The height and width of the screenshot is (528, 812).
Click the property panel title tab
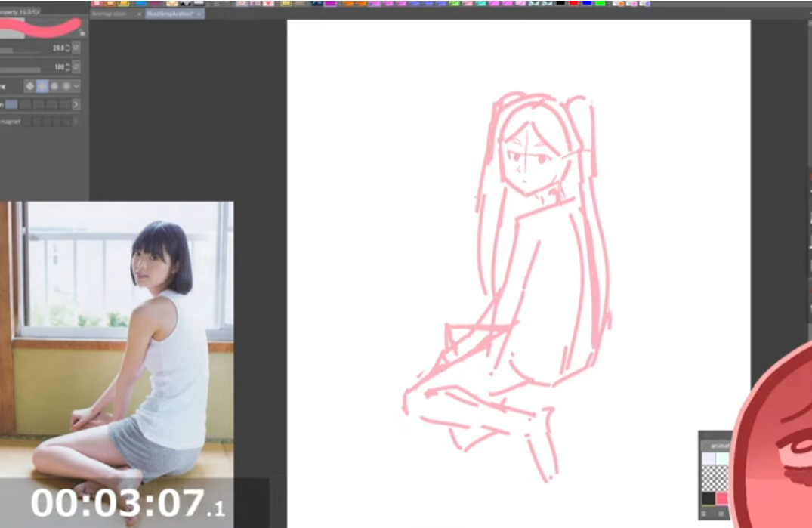click(20, 11)
